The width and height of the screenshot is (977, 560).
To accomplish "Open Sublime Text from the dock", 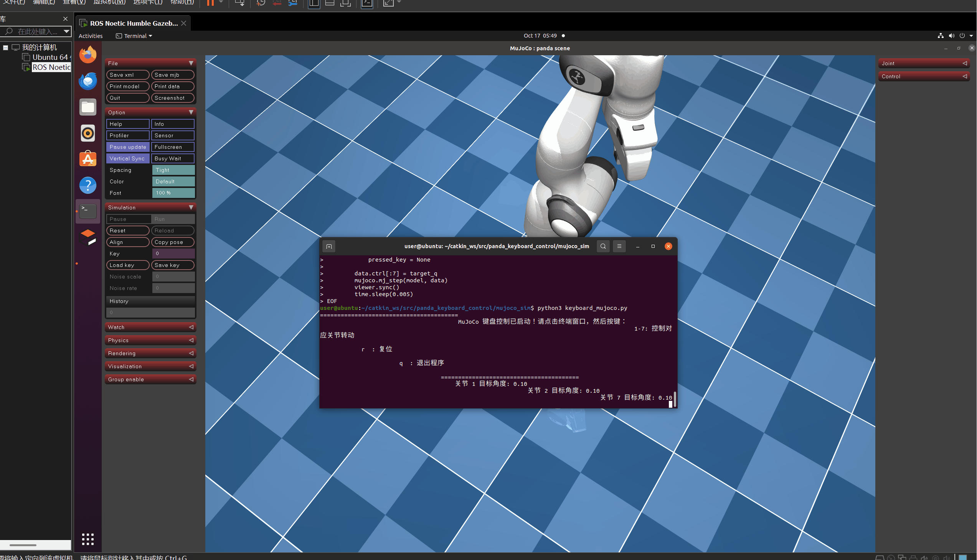I will [x=88, y=237].
